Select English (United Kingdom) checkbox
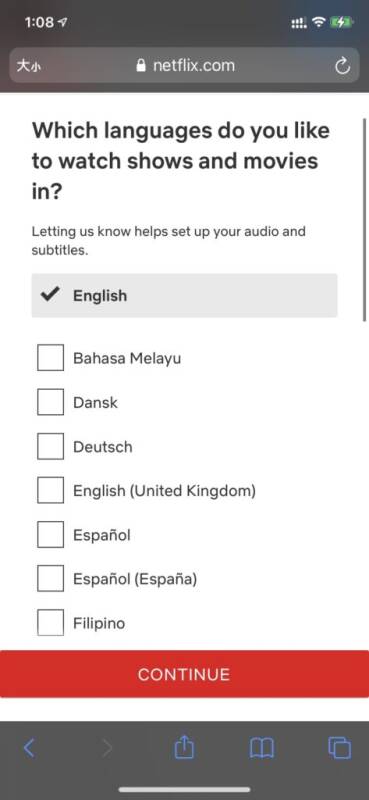 (51, 490)
